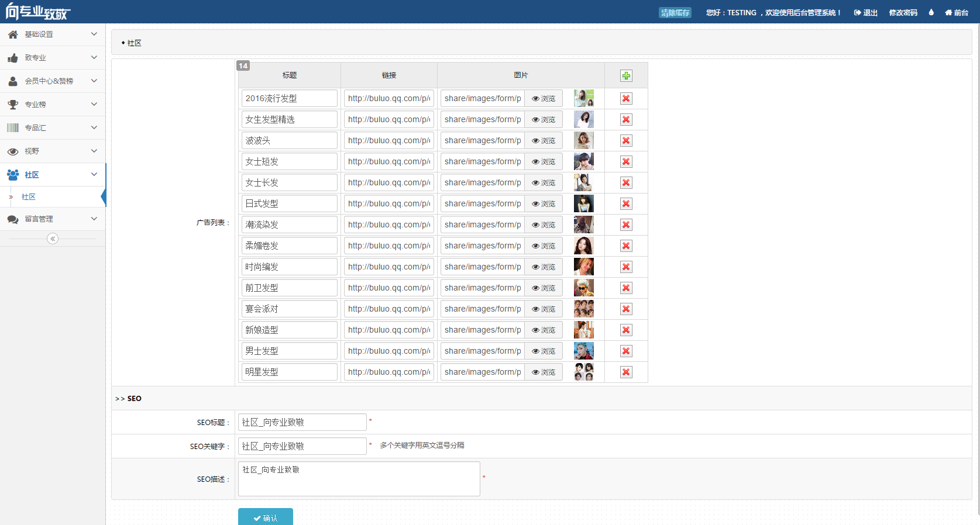Expand the 留言管理 sidebar section
Viewport: 980px width, 525px height.
pyautogui.click(x=53, y=219)
